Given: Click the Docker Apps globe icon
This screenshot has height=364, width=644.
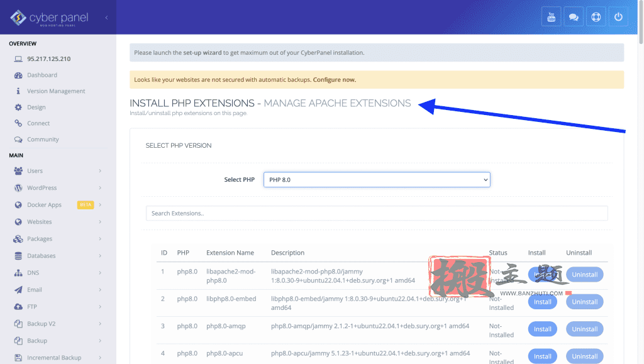Looking at the screenshot, I should pos(18,205).
